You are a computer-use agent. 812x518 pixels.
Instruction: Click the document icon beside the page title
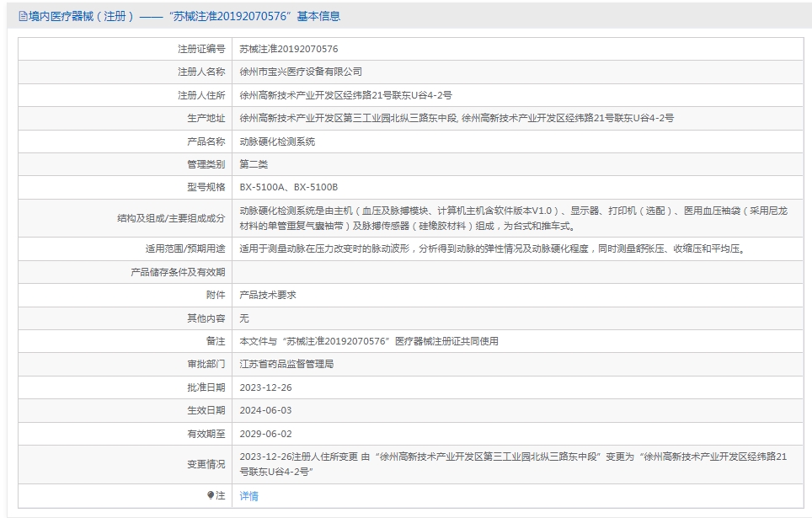click(23, 17)
